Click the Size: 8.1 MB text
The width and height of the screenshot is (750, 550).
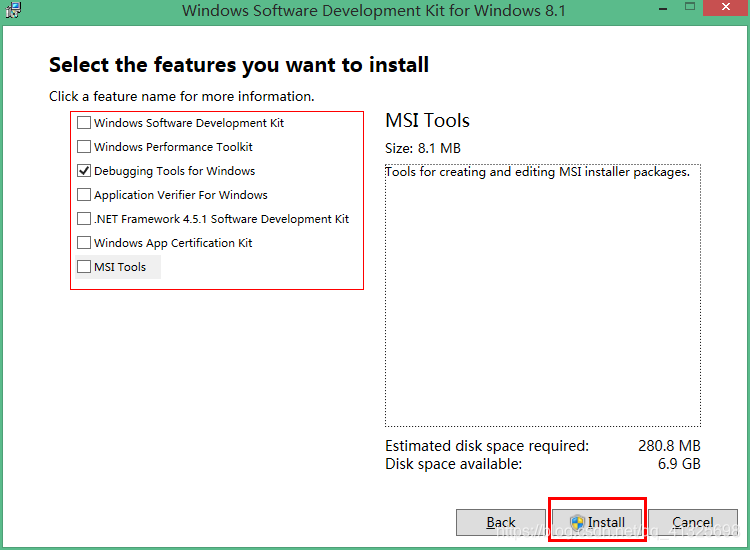click(423, 148)
